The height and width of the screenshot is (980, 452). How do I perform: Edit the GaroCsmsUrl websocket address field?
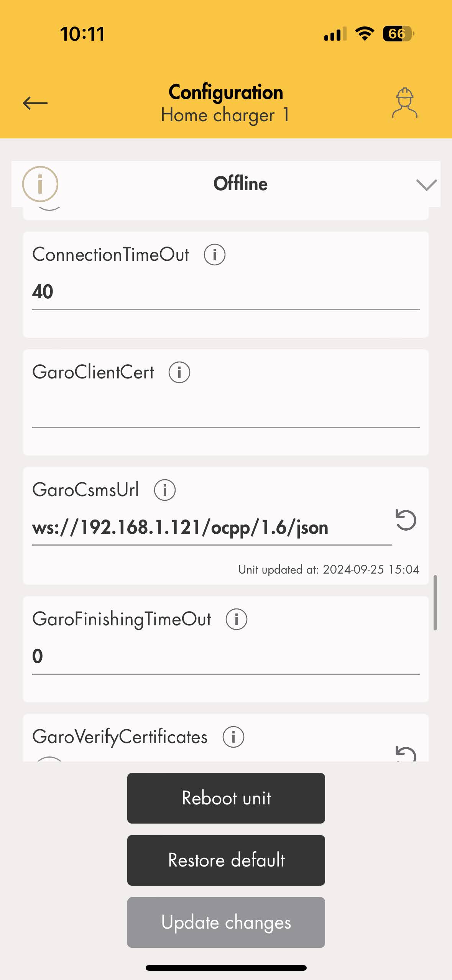click(212, 528)
